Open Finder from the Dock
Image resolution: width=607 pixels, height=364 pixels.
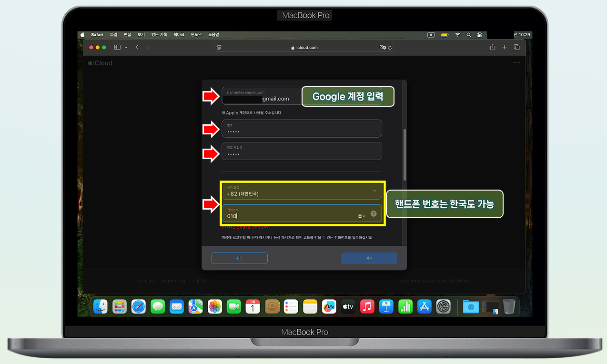pyautogui.click(x=101, y=306)
